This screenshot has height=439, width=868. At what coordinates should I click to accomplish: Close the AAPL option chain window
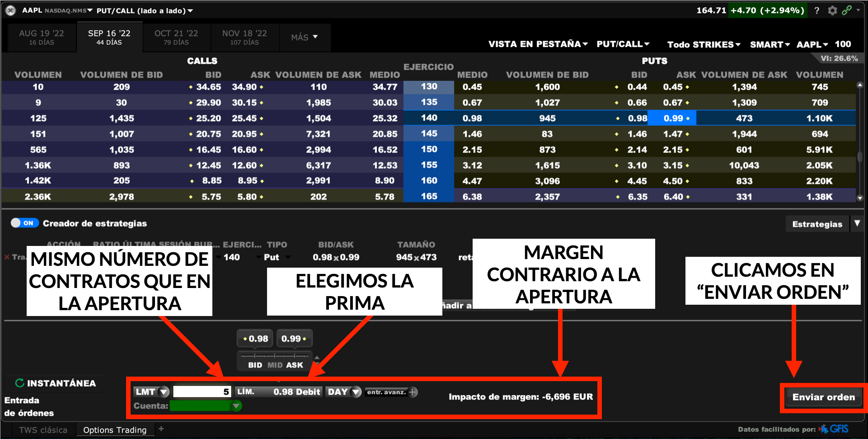click(10, 10)
